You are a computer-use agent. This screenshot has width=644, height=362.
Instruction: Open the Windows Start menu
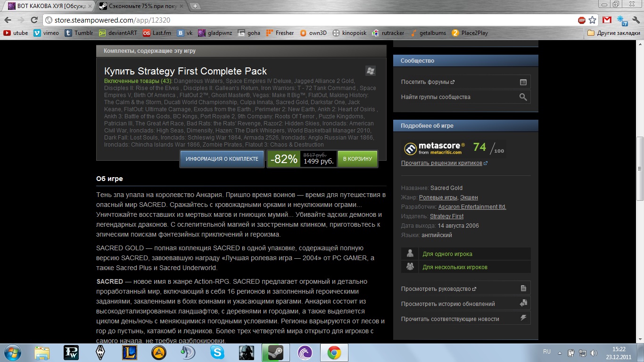point(13,353)
